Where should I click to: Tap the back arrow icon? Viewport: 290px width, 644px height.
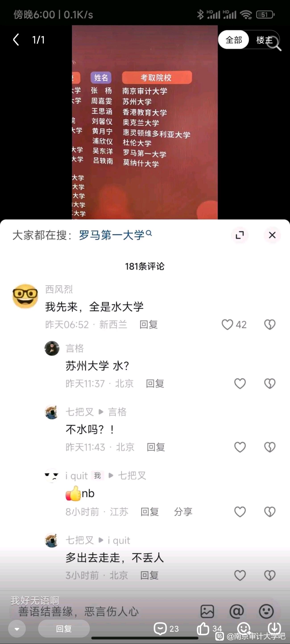coord(16,40)
